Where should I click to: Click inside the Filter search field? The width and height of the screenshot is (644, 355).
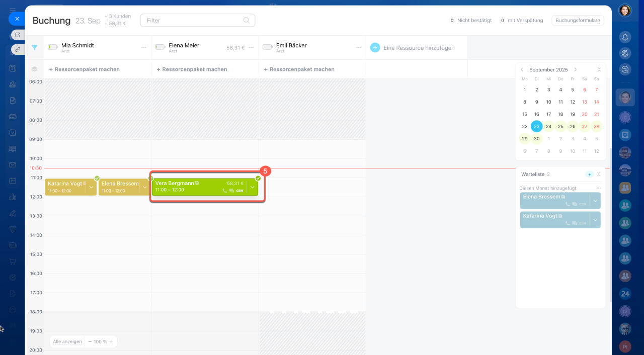(197, 20)
